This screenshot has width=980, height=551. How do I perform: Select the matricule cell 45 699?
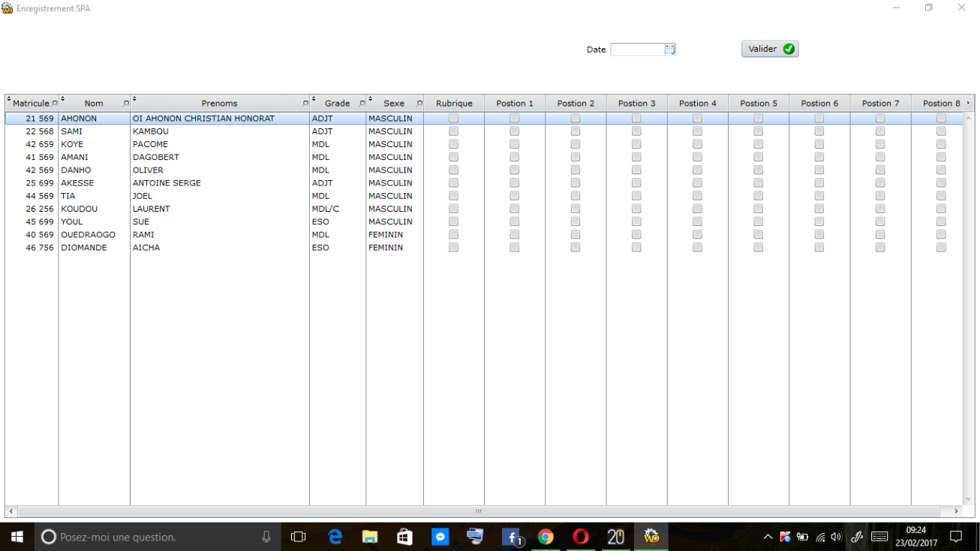pyautogui.click(x=32, y=221)
